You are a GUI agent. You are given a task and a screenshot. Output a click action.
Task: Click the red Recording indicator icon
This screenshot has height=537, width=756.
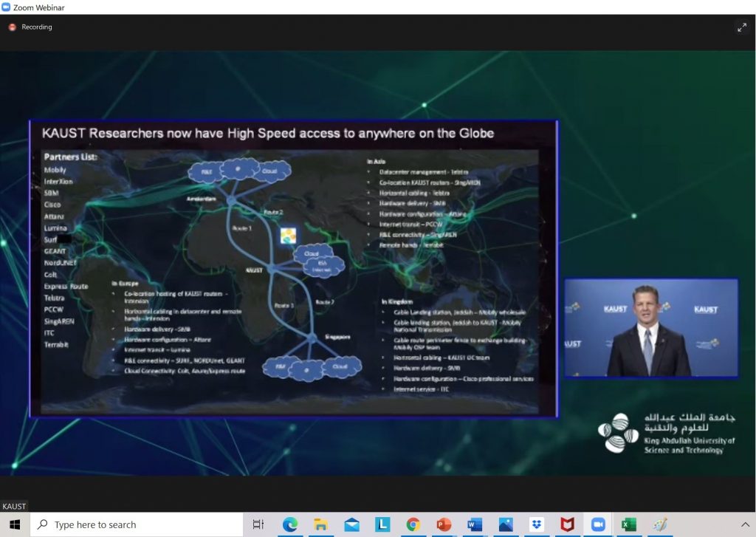point(13,27)
